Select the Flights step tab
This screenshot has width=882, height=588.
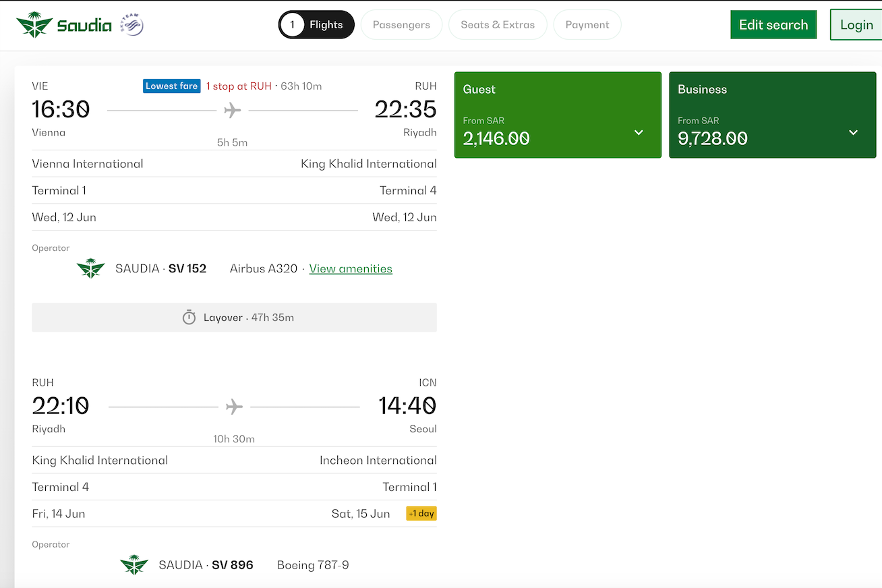click(316, 25)
